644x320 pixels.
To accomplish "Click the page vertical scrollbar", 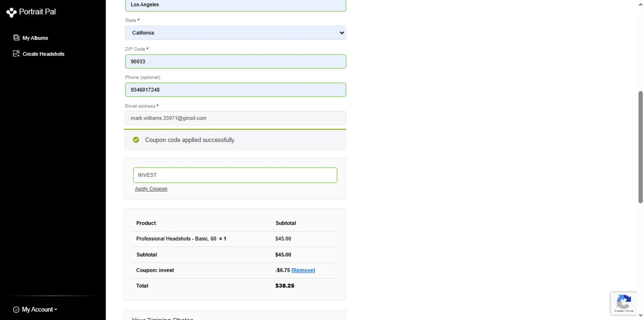I will tap(641, 147).
